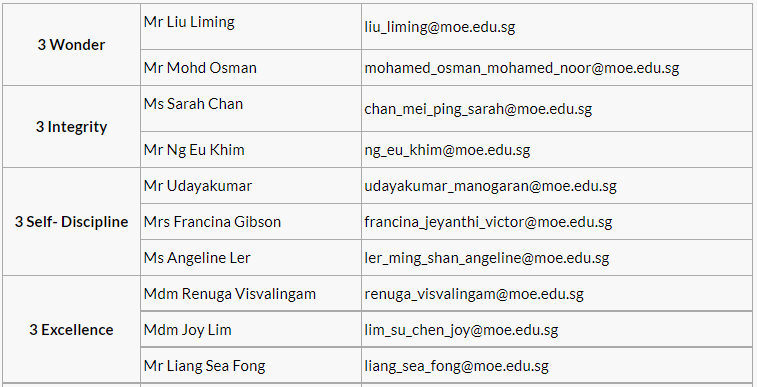
Task: Select the chan_mei_ping_sarah@moe.edu.sg email
Action: 478,109
